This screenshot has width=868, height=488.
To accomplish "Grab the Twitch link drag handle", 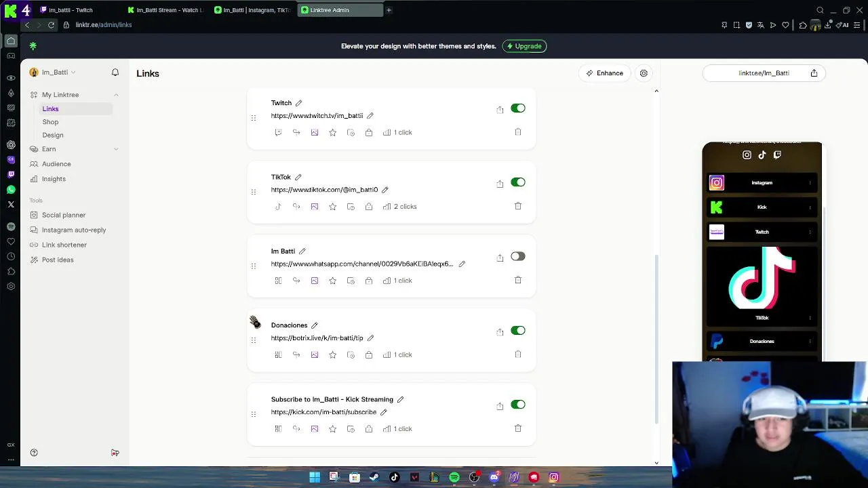I will tap(254, 118).
